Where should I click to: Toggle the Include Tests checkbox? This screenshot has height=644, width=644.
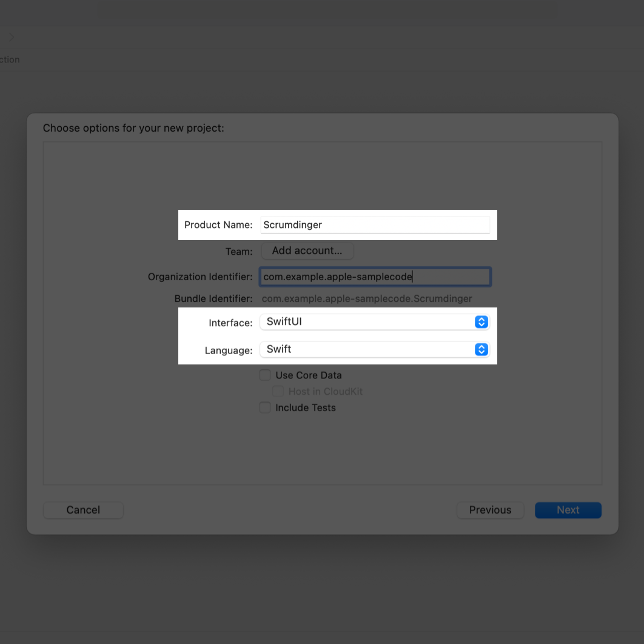(x=265, y=408)
